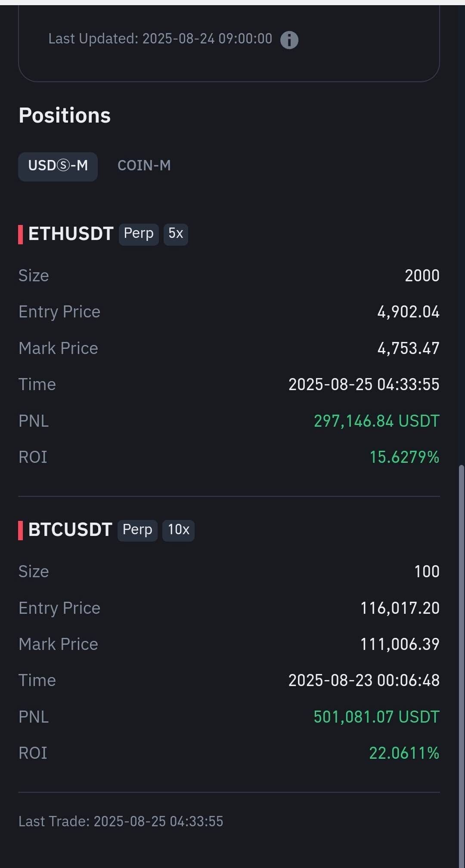Screen dimensions: 465x868
Task: Click the 15.6279% ROI value
Action: 404,457
